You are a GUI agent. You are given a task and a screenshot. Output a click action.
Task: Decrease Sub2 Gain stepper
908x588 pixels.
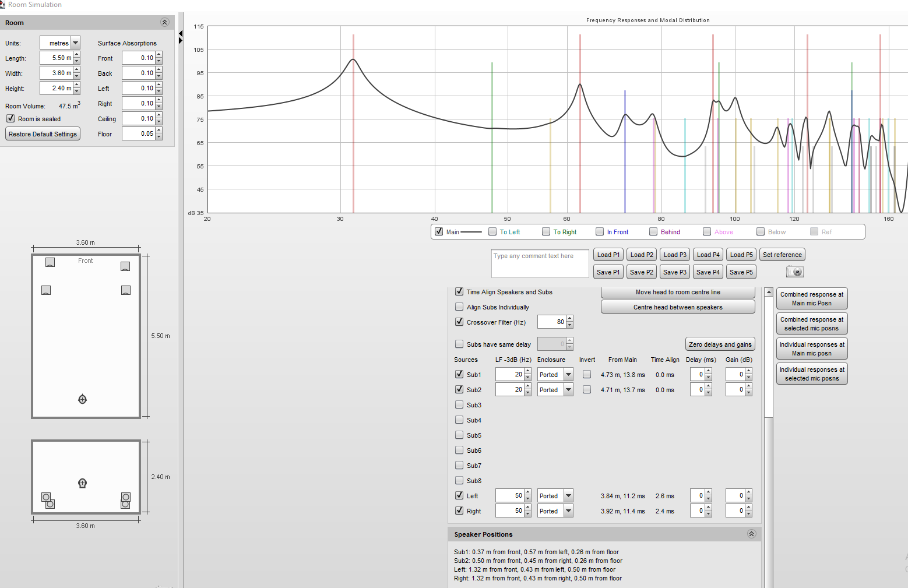coord(748,393)
